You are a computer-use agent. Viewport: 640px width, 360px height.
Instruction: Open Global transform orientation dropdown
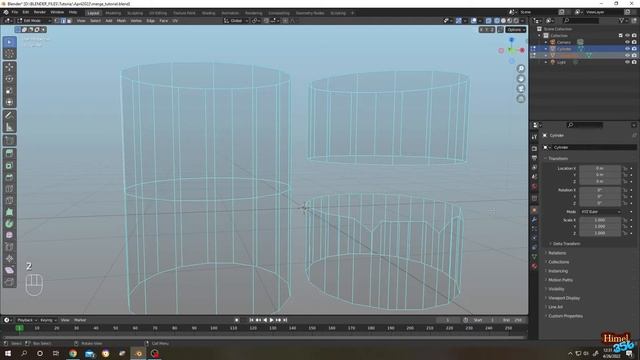236,20
